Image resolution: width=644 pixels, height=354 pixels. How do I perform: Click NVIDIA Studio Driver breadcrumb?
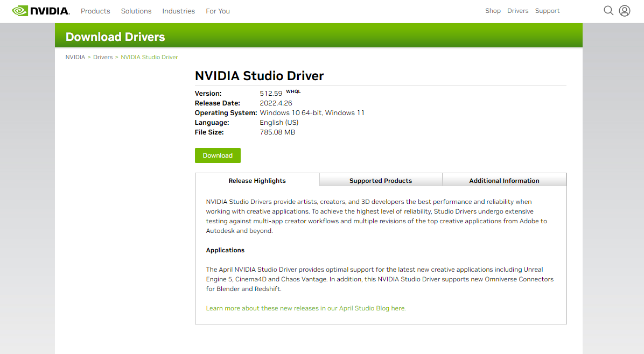[149, 57]
